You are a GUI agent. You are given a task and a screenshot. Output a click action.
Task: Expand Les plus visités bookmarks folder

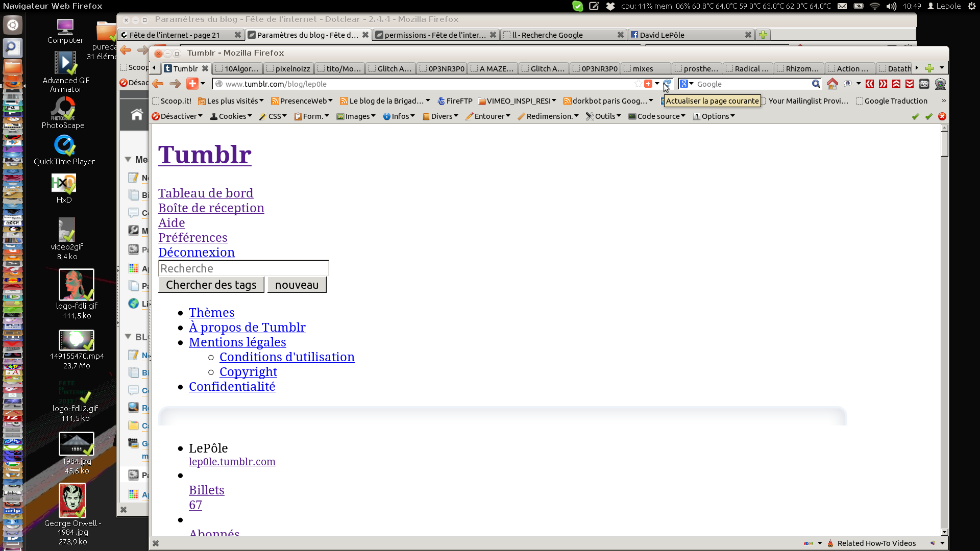[231, 101]
